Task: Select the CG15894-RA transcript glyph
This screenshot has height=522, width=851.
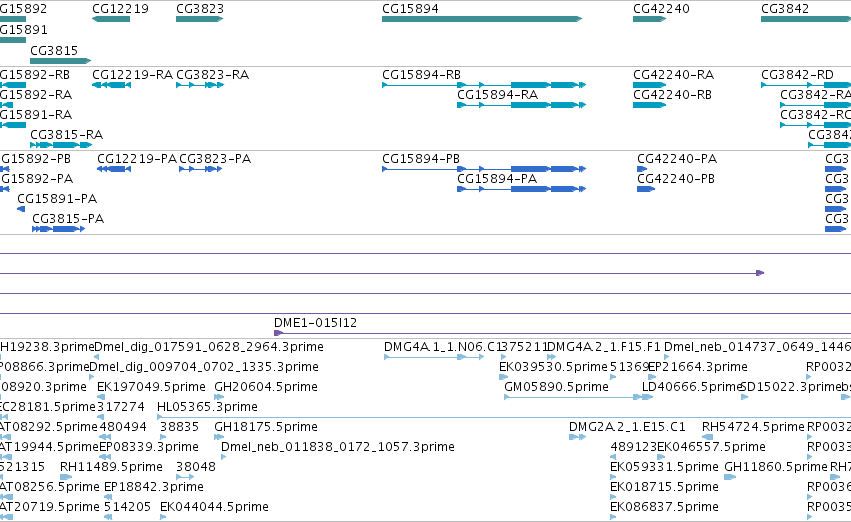Action: pos(522,105)
